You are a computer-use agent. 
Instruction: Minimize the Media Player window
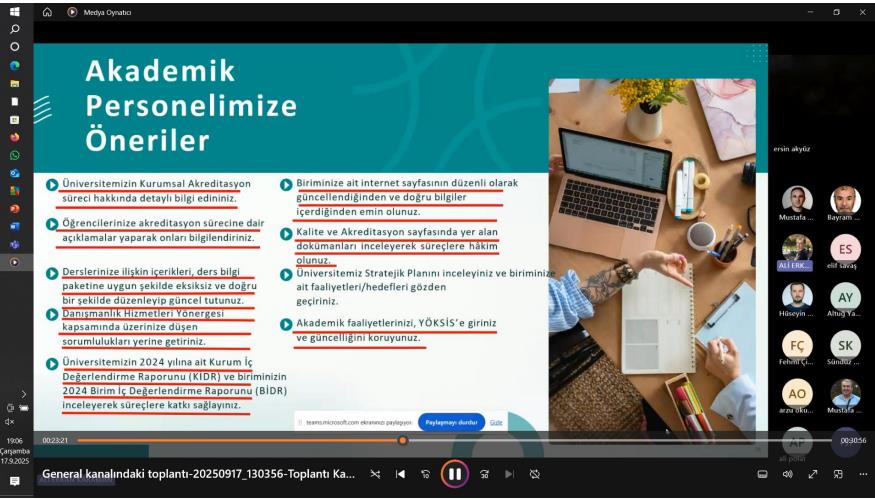(x=811, y=12)
